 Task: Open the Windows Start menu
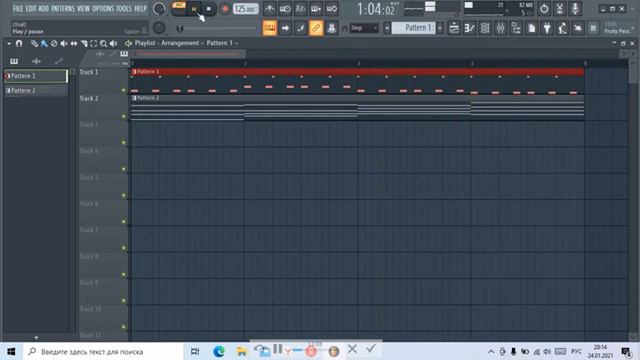(11, 351)
